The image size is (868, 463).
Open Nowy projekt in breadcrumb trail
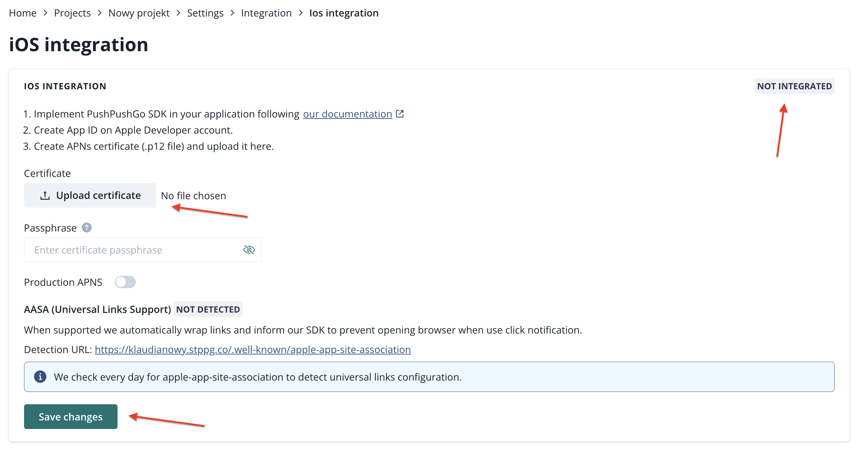click(139, 13)
